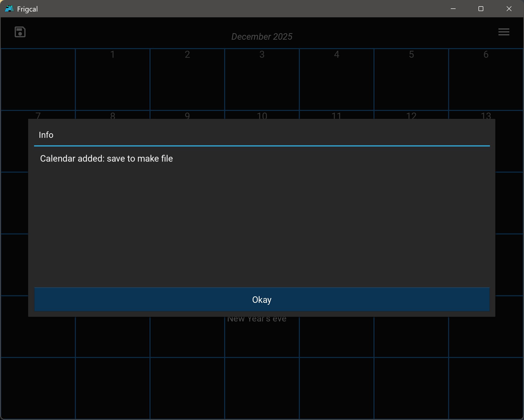Click the Calendar added message text

tap(106, 159)
